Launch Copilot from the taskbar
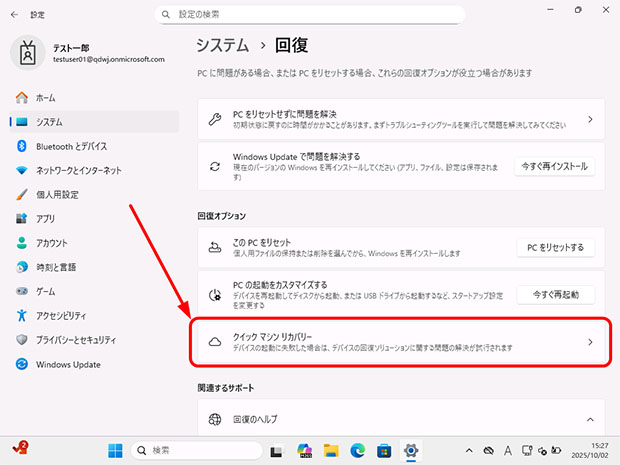Image resolution: width=620 pixels, height=465 pixels. (304, 450)
